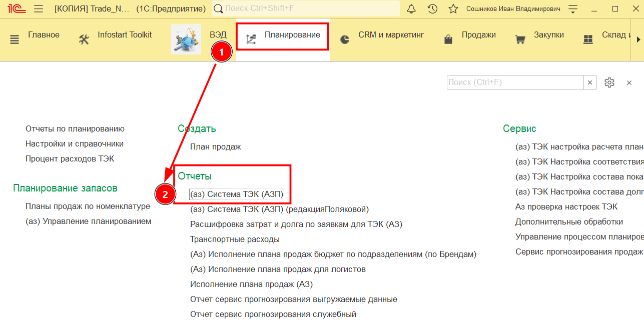Close the Planning function menu panel
Image resolution: width=644 pixels, height=328 pixels.
pyautogui.click(x=629, y=82)
